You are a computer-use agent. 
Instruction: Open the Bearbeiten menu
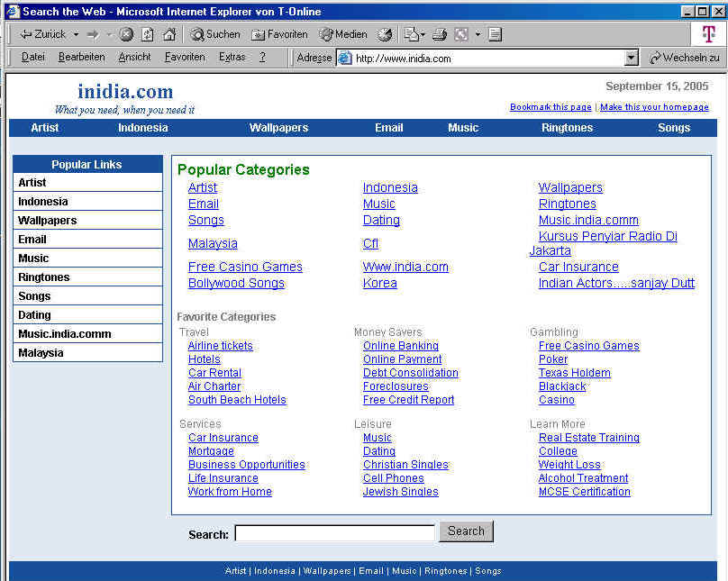pos(82,57)
